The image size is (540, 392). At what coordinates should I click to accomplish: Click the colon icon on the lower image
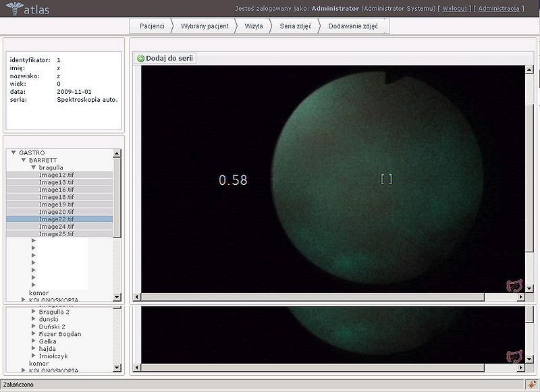(515, 356)
